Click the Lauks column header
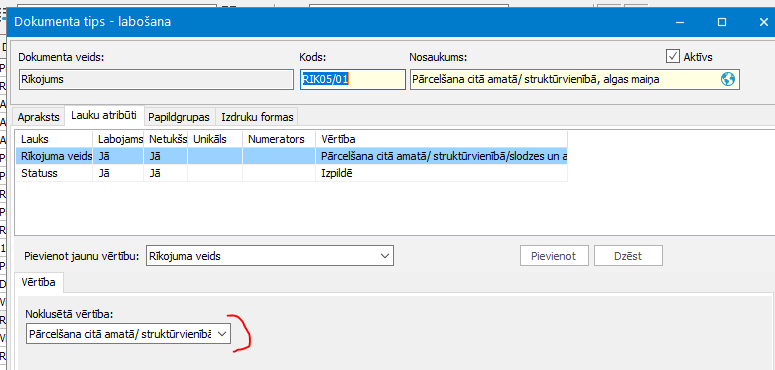The image size is (775, 370). [54, 139]
